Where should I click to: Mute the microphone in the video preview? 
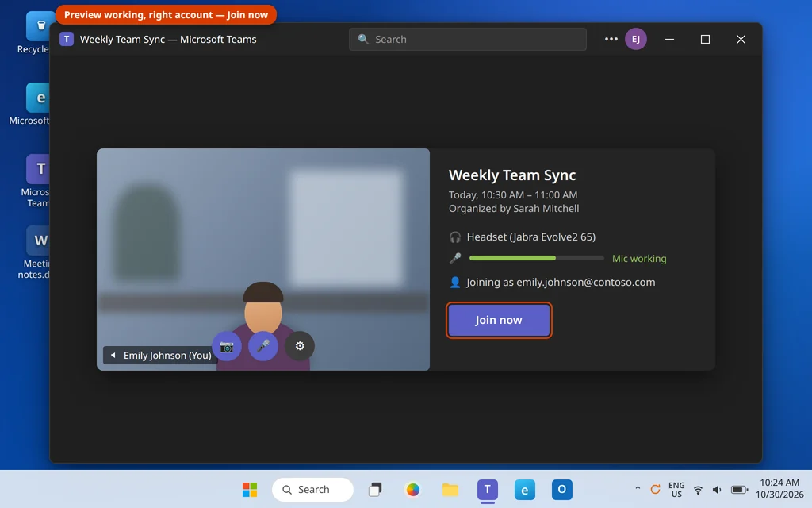coord(263,346)
